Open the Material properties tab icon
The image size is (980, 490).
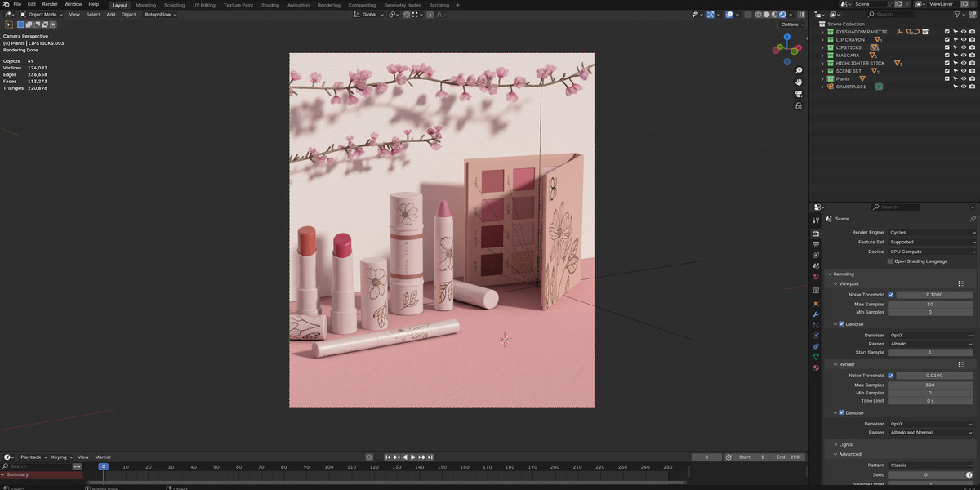tap(815, 367)
